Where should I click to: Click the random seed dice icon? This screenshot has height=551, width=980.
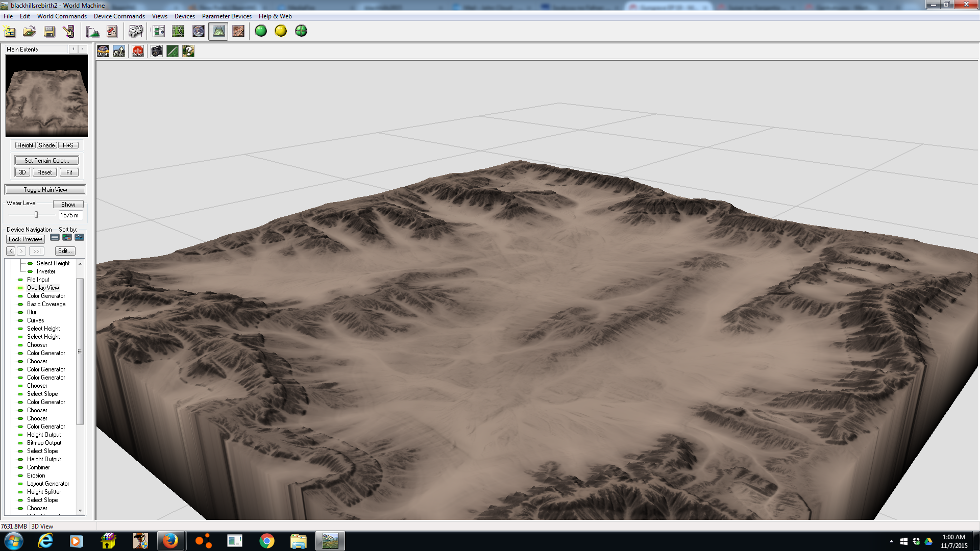pos(135,32)
